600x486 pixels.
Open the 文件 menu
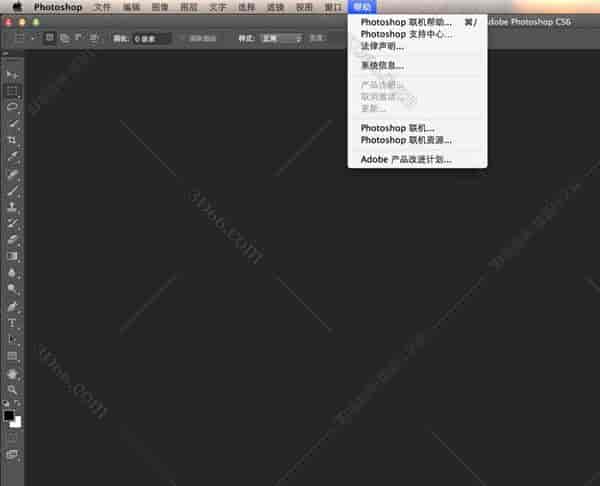tap(102, 6)
